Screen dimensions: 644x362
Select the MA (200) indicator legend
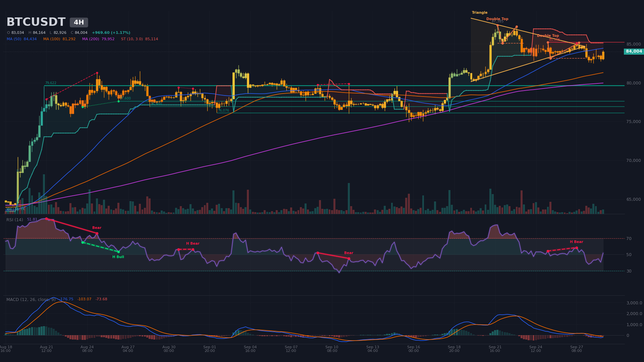pyautogui.click(x=98, y=39)
